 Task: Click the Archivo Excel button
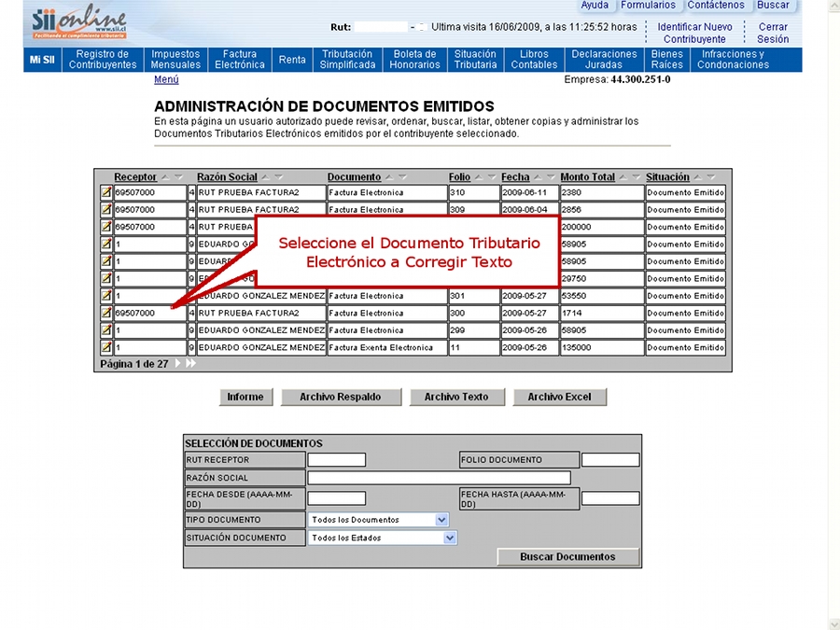click(x=559, y=397)
